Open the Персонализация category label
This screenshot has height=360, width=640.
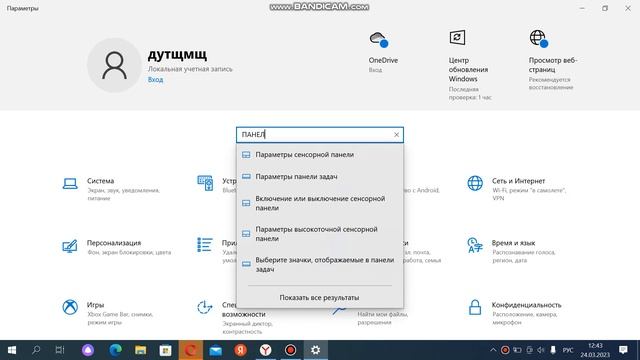click(x=114, y=243)
